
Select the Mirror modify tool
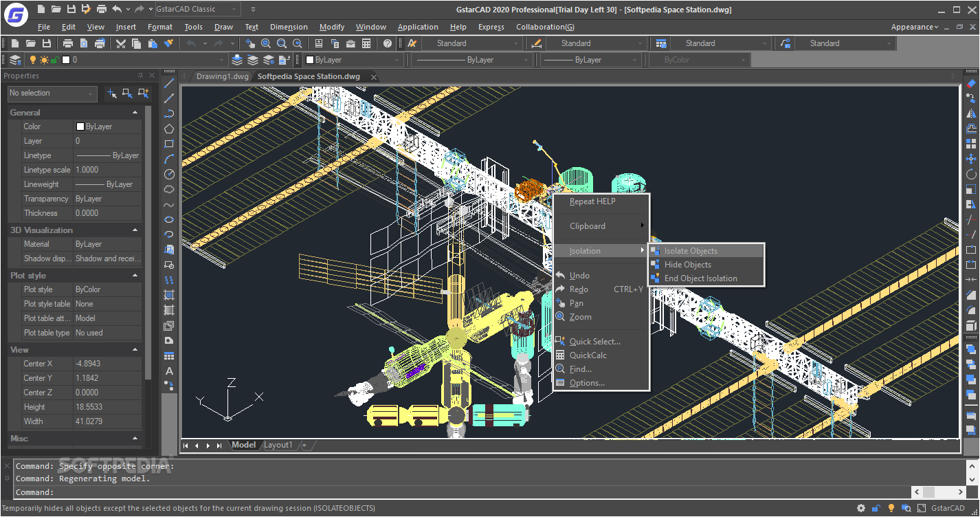971,113
